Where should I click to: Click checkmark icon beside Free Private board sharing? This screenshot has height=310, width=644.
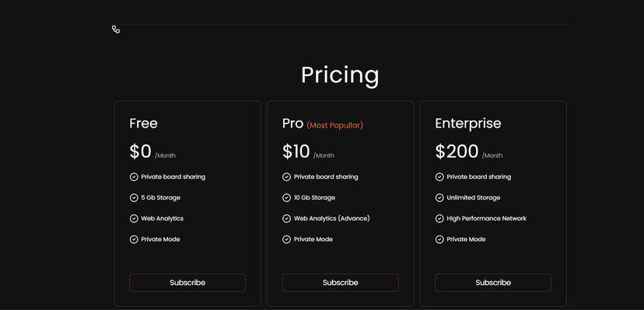134,176
